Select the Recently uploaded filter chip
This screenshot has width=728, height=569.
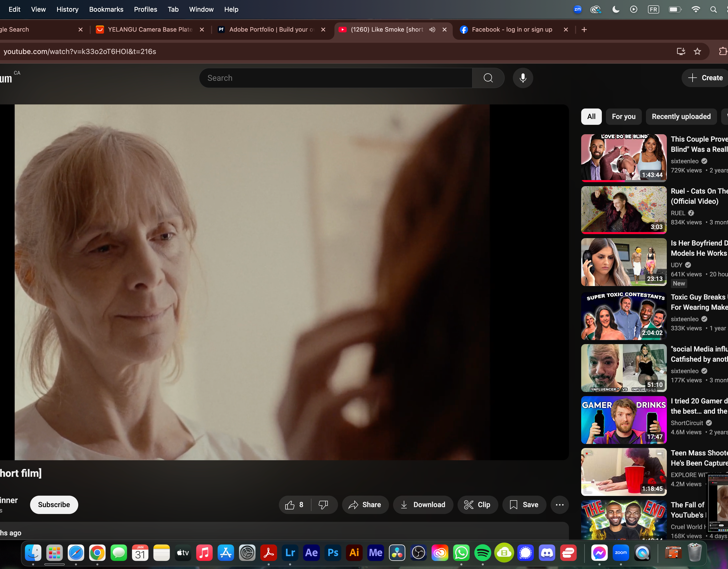(681, 117)
